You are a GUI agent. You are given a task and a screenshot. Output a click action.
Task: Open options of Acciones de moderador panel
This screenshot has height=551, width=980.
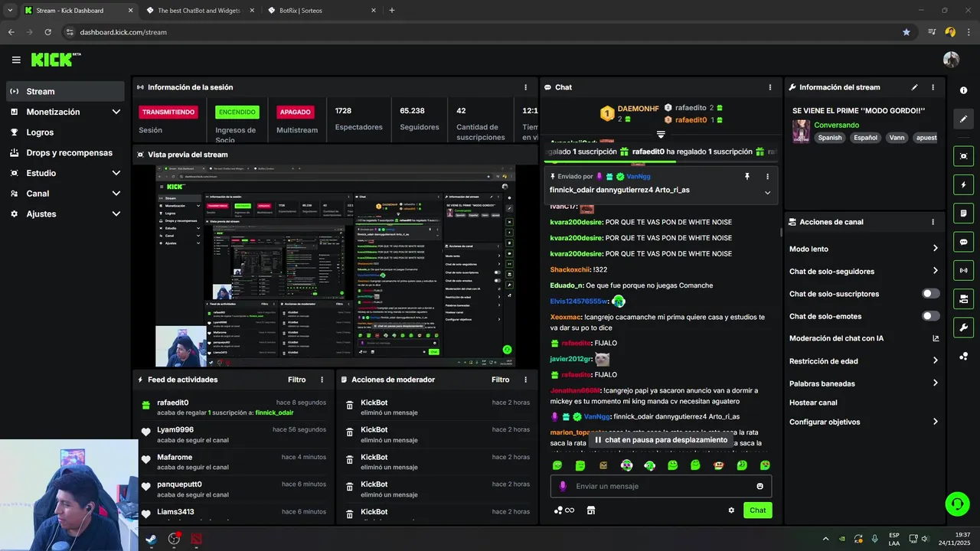point(525,380)
